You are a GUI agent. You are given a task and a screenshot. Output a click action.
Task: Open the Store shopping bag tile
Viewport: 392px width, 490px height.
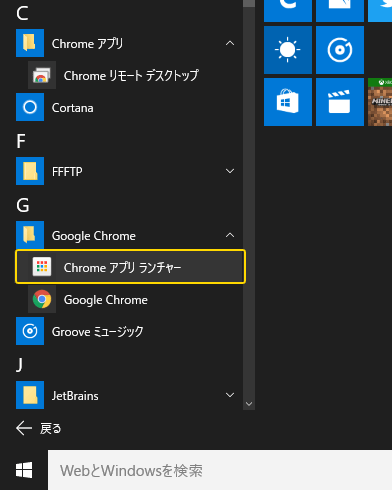pos(288,102)
